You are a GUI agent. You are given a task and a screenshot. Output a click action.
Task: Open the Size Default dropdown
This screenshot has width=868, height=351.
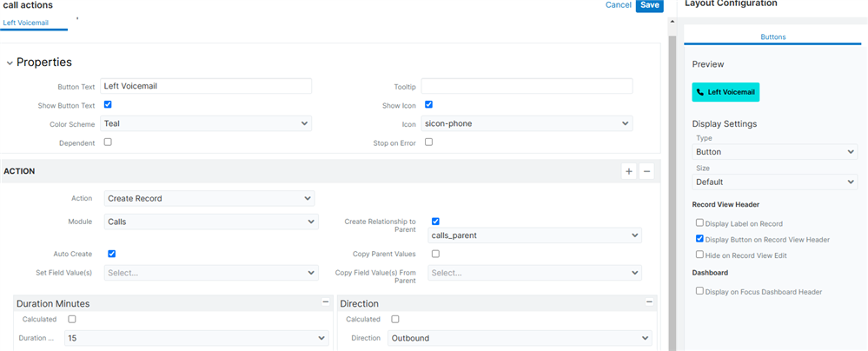775,182
